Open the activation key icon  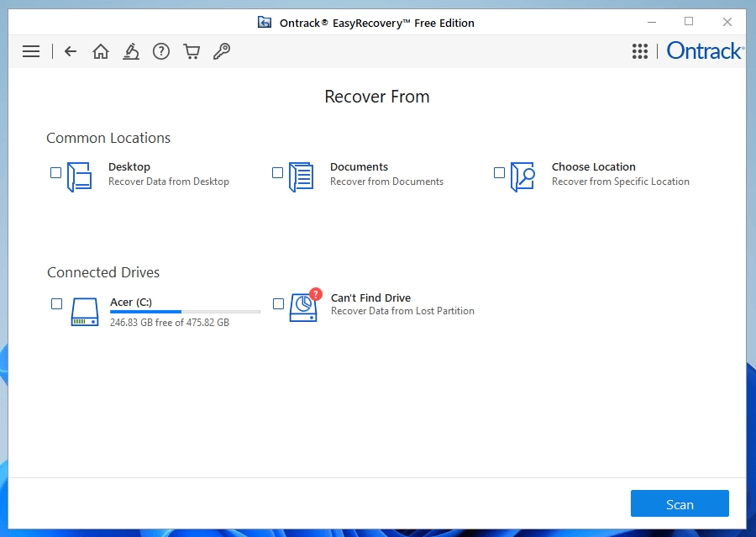click(x=221, y=51)
